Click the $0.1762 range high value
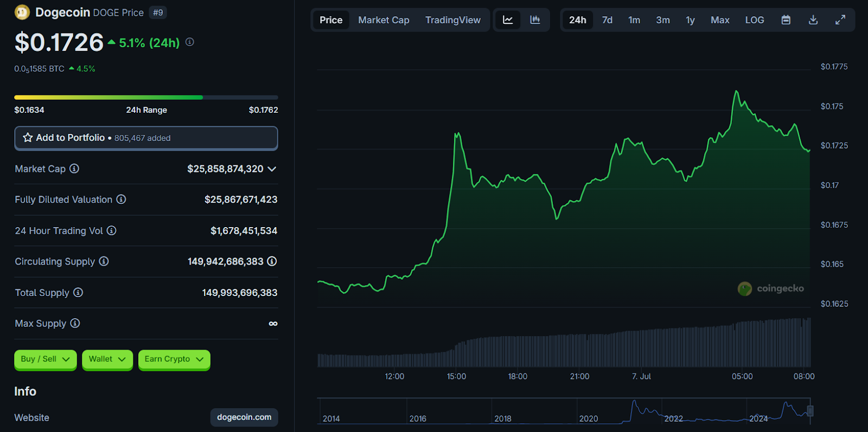This screenshot has height=432, width=868. (x=263, y=110)
